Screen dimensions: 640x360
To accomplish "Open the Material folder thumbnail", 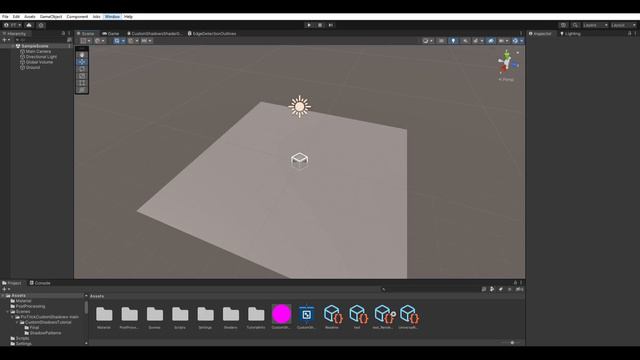I will tap(104, 314).
